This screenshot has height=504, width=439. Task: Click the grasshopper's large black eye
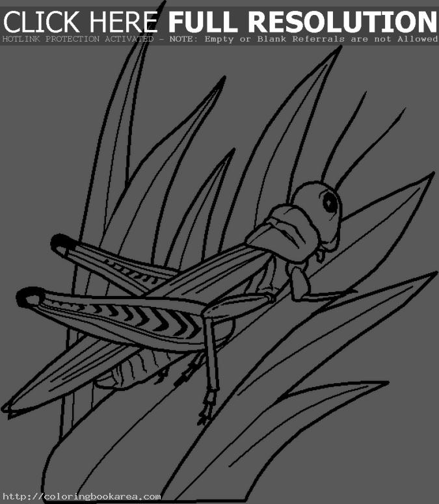point(330,202)
